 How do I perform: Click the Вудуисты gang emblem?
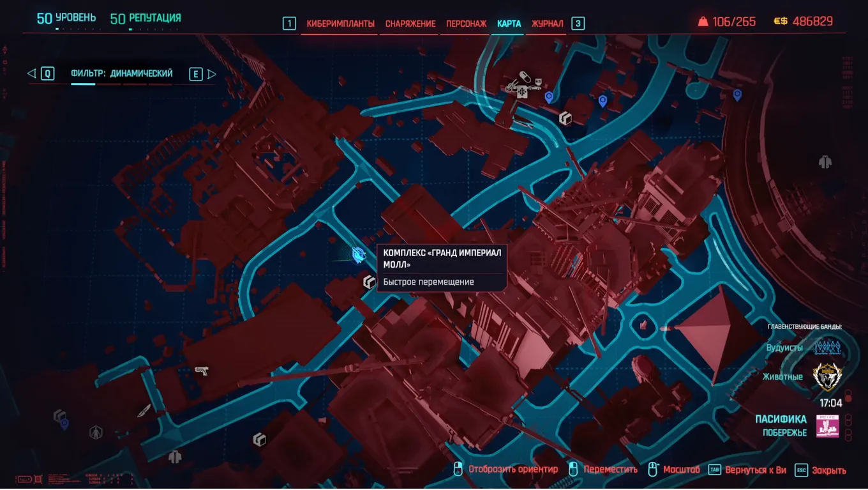pyautogui.click(x=828, y=348)
